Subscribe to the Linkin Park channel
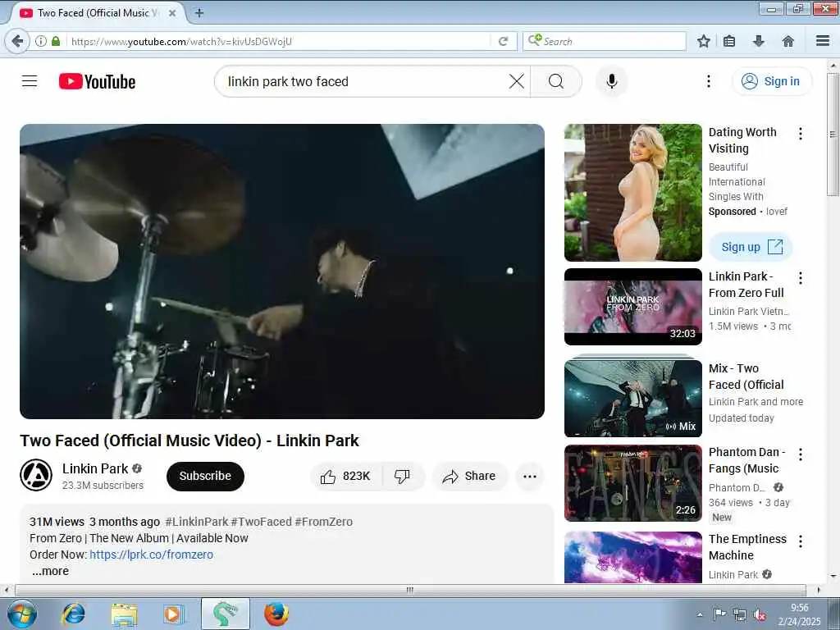The image size is (840, 630). [x=205, y=477]
